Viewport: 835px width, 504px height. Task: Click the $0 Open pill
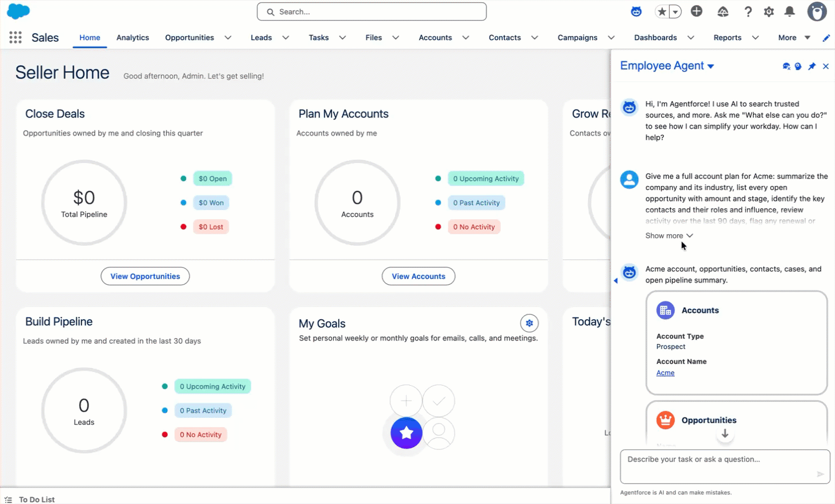point(212,179)
